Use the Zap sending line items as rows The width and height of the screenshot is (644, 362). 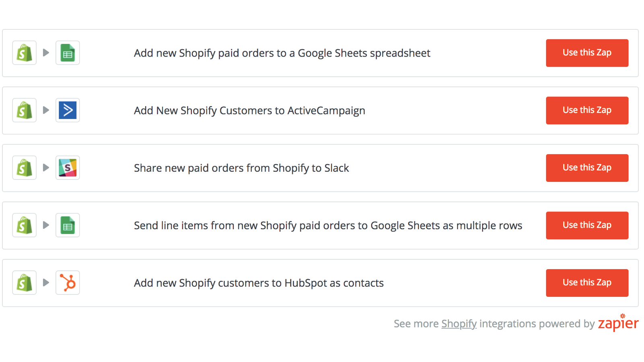tap(587, 225)
